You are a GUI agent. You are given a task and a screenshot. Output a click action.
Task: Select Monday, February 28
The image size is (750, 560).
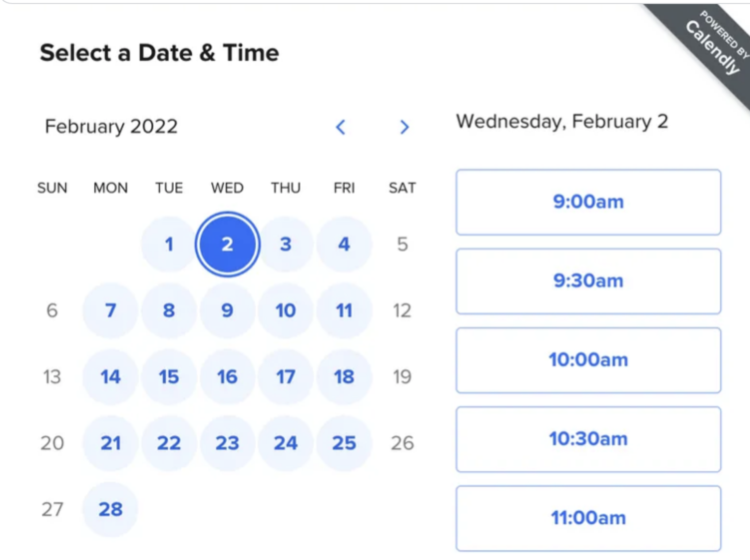[x=110, y=509]
